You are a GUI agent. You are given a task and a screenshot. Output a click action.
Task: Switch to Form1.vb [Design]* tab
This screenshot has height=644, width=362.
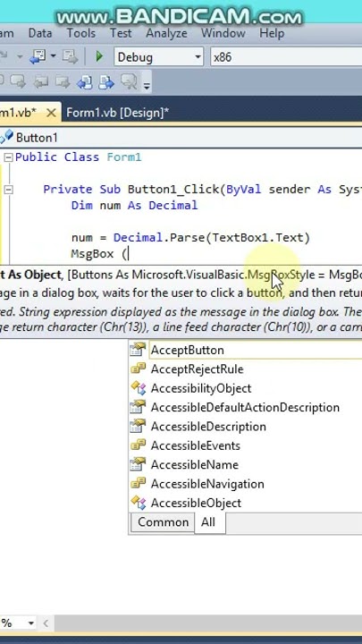tap(118, 113)
